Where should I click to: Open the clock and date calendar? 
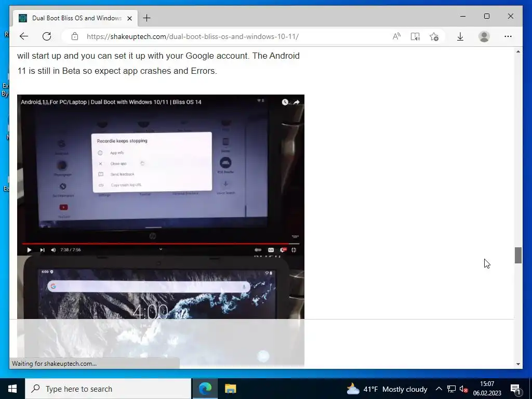487,389
